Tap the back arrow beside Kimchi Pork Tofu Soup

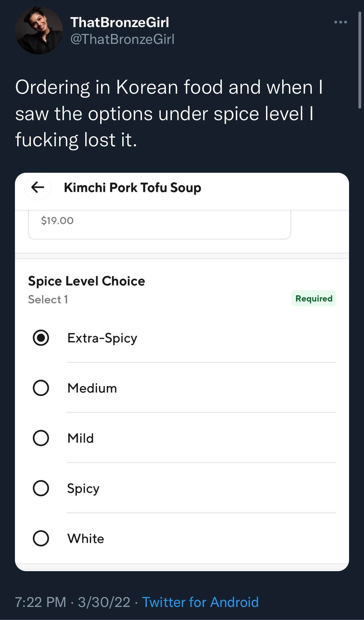(38, 187)
